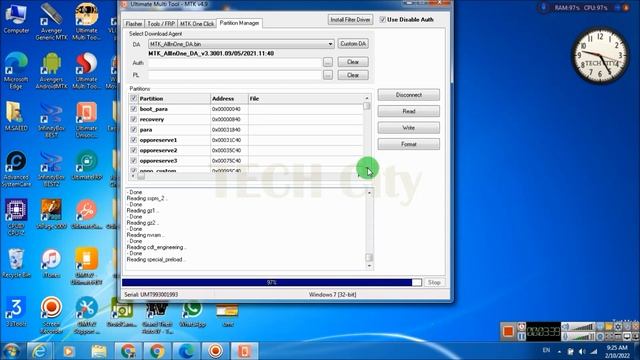Pause the screen recording
Viewport: 640px width, 360px height.
522,337
